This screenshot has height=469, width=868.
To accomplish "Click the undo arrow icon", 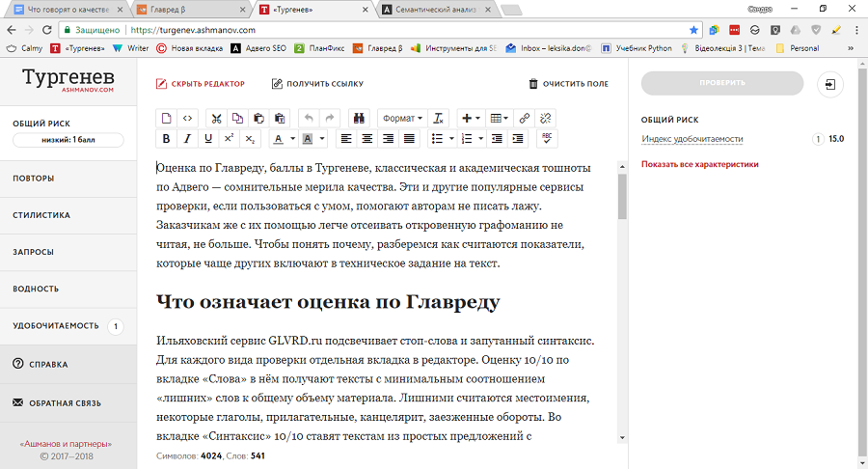I will (309, 118).
